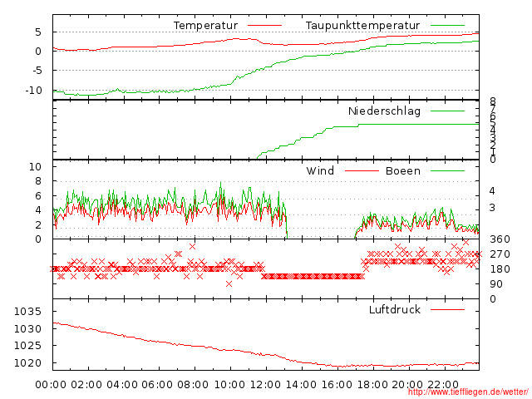The width and height of the screenshot is (532, 399).
Task: Click the 10 wind speed axis label
Action: tap(36, 166)
